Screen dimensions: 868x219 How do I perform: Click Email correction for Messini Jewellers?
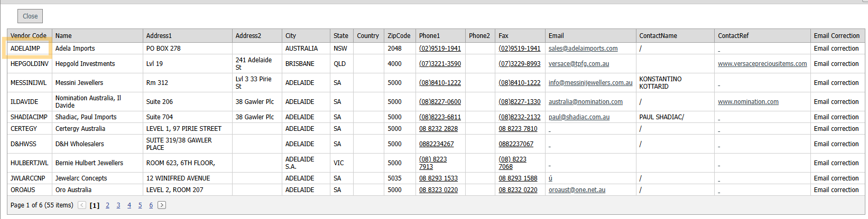[836, 83]
